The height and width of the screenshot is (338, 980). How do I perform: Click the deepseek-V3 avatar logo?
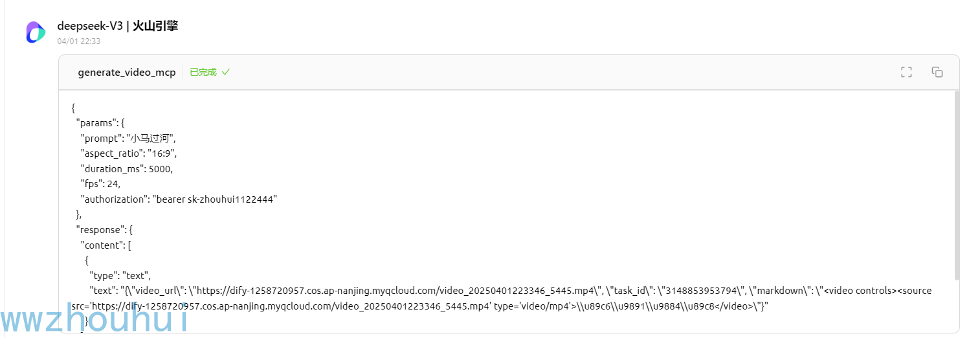pyautogui.click(x=36, y=32)
